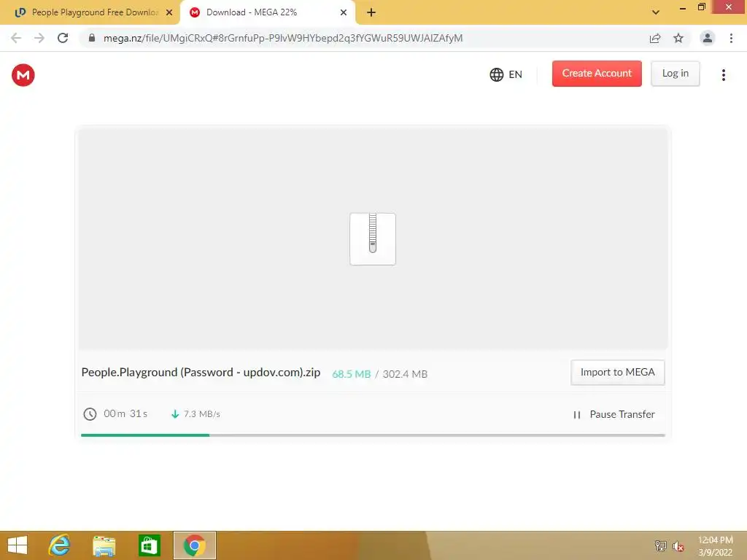Click the 7.3 MB/s speed text
Screen dimensions: 747x560
click(201, 414)
